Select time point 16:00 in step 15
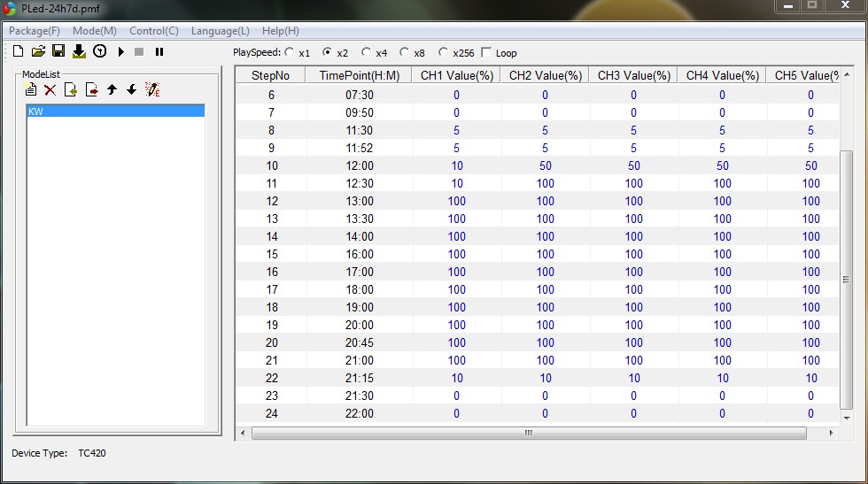 coord(360,254)
